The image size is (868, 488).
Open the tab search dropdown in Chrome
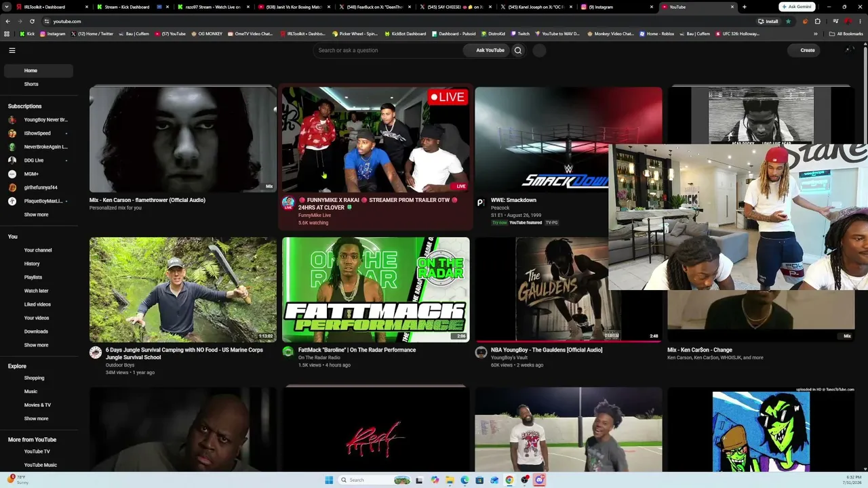pyautogui.click(x=8, y=7)
